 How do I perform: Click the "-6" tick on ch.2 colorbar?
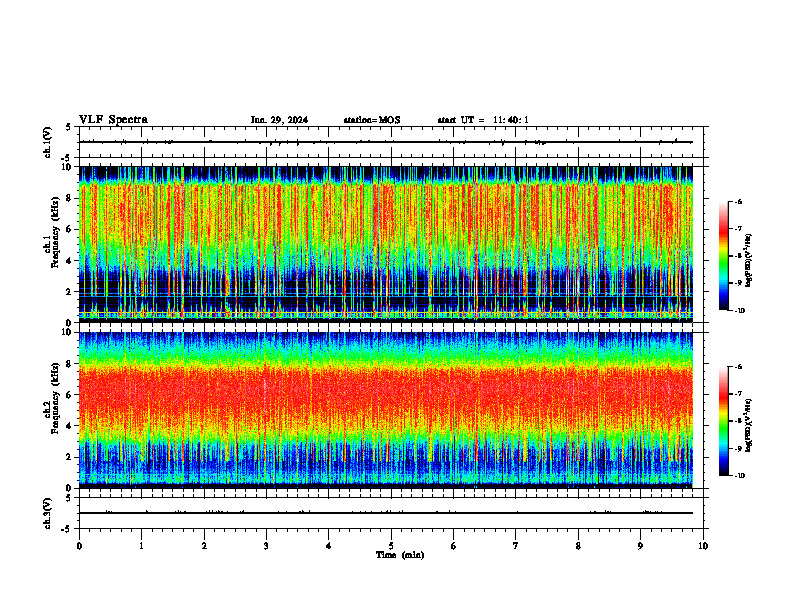tap(738, 367)
